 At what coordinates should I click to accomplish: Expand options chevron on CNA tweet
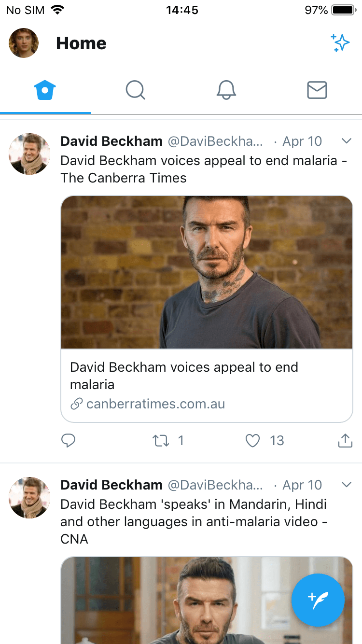point(346,485)
